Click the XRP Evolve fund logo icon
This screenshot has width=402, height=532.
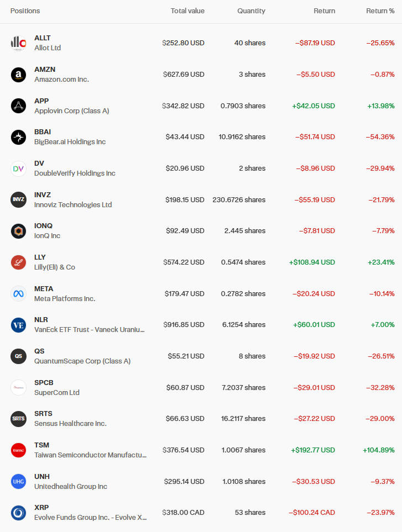coord(19,513)
